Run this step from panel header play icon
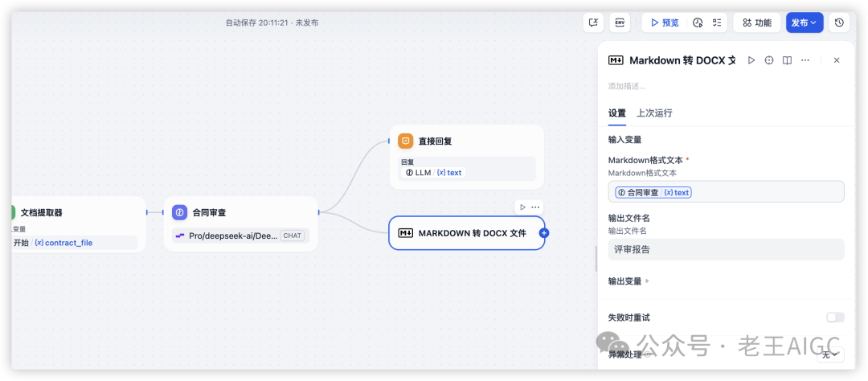Screen dimensions: 868x381 click(x=751, y=60)
